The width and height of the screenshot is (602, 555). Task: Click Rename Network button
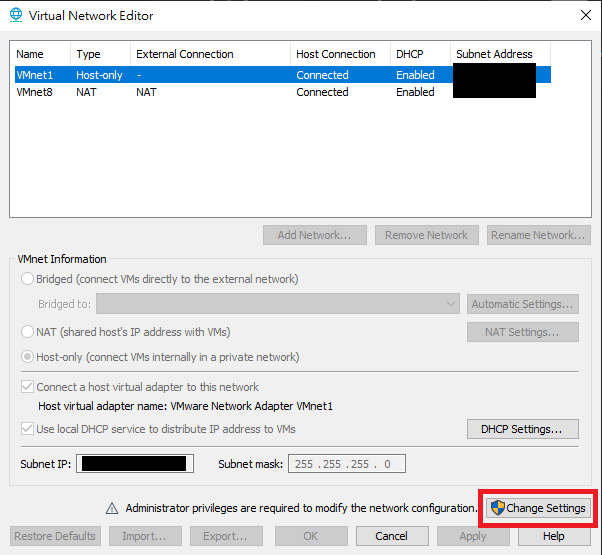tap(539, 235)
